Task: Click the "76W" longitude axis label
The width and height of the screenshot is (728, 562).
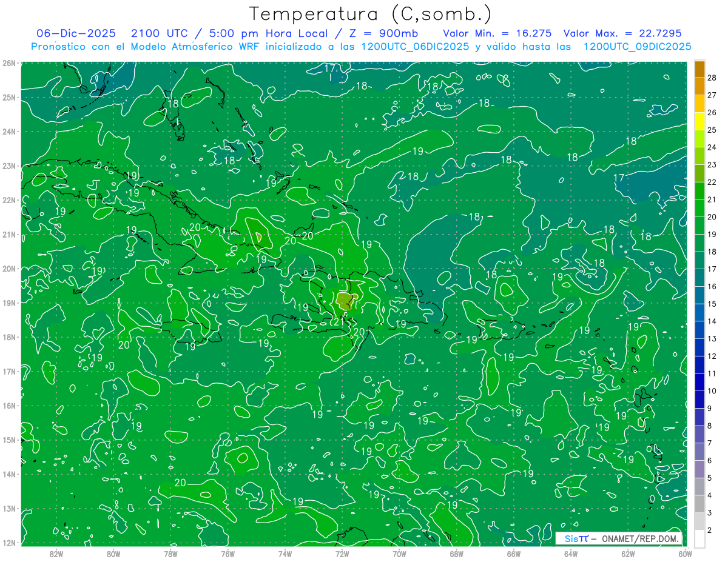Action: click(228, 554)
